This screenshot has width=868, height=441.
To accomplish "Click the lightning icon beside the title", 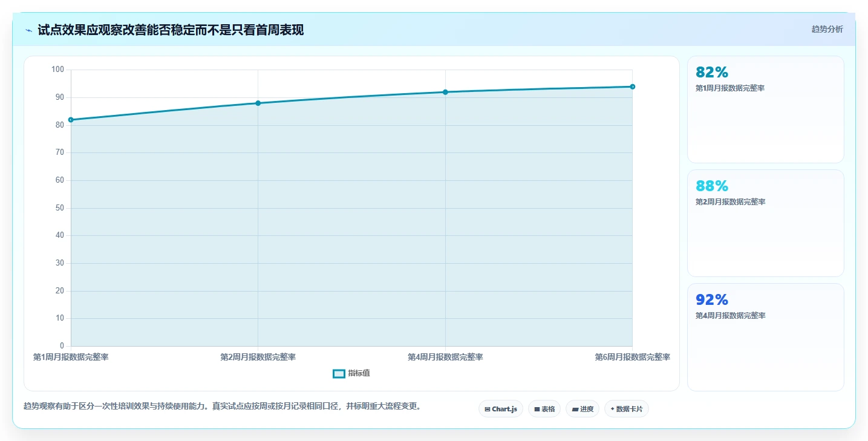I will tap(28, 30).
